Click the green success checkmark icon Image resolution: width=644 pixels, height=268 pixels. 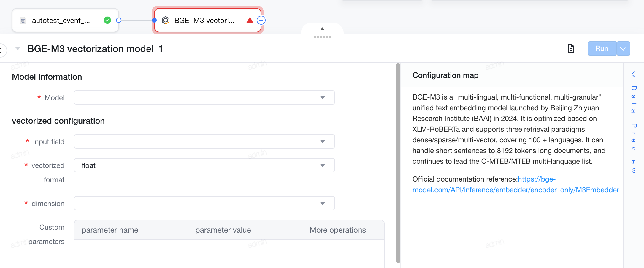click(107, 20)
